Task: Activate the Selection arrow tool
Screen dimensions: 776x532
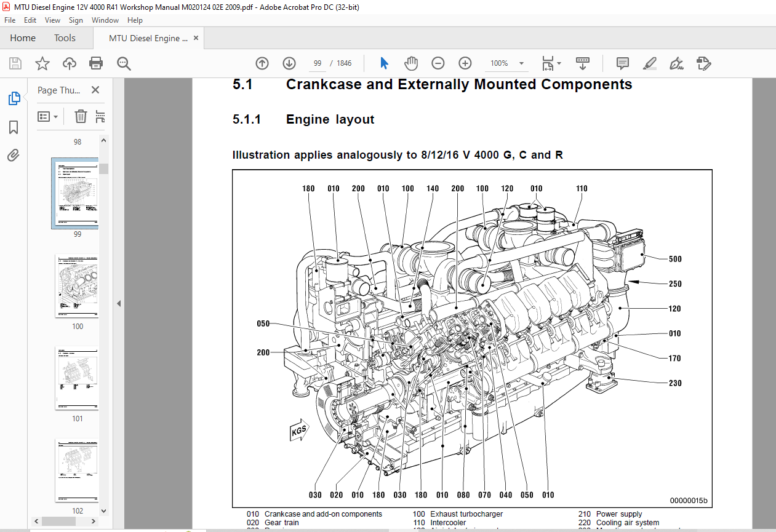Action: pos(385,63)
